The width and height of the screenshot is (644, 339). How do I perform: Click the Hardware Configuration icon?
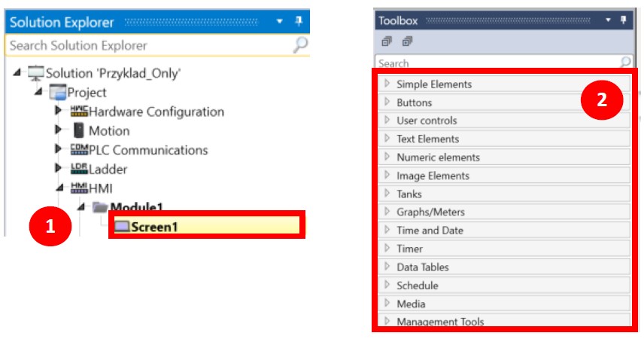tap(79, 111)
